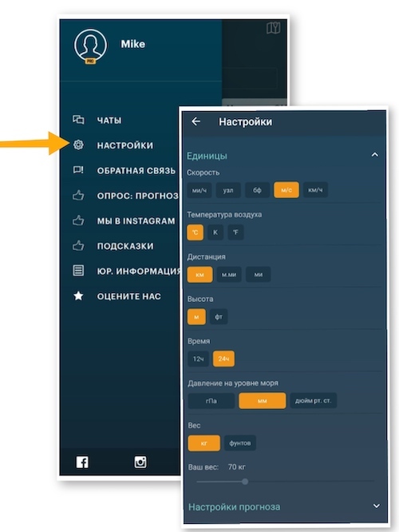Choose фт height unit button

tap(219, 316)
